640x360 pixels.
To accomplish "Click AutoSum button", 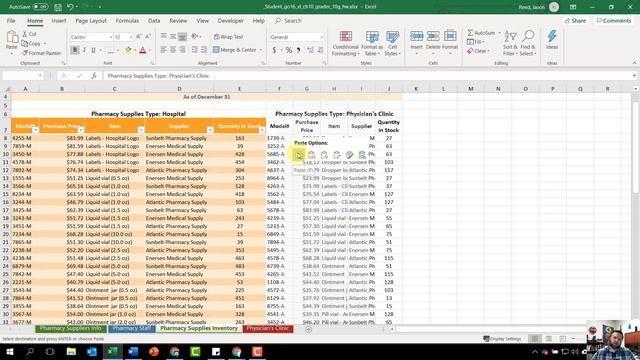I will point(481,33).
